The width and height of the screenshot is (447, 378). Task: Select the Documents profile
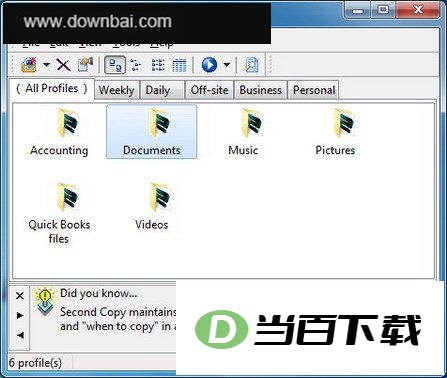(x=152, y=132)
